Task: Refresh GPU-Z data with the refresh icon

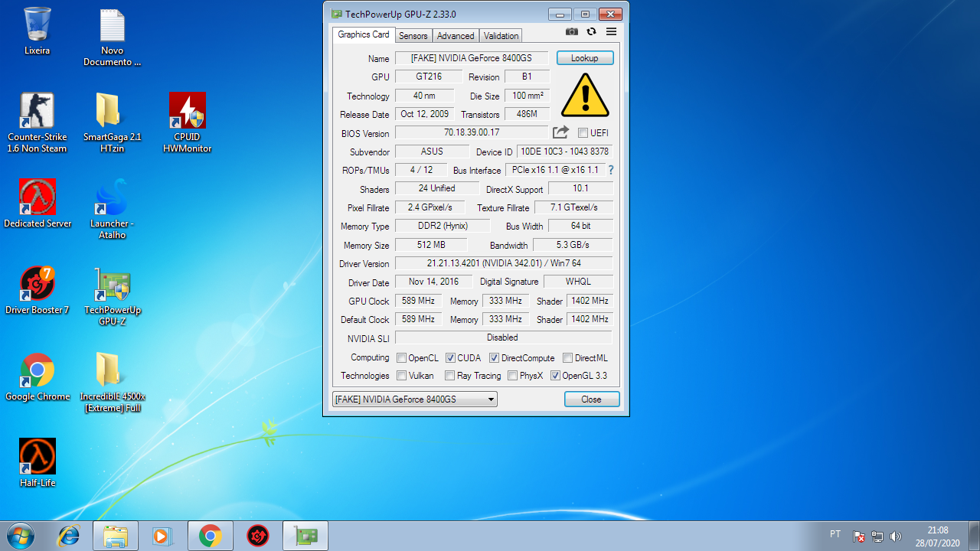Action: (x=591, y=31)
